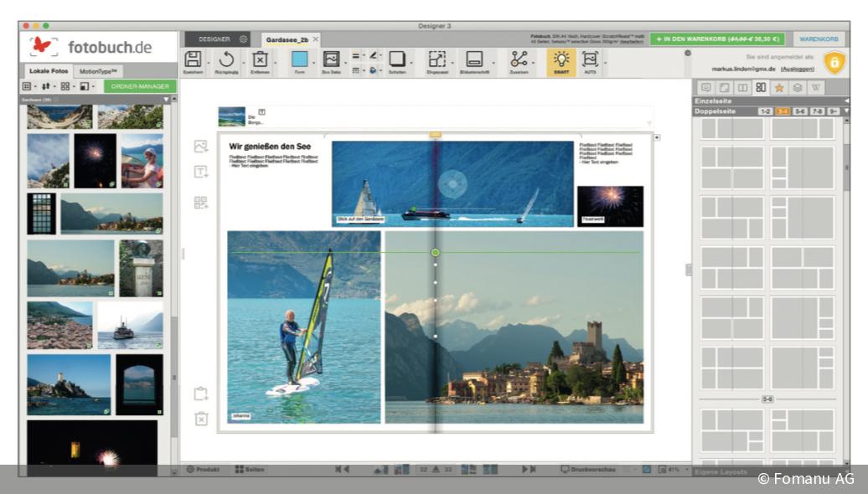Click the Zuweisen assign icon
This screenshot has height=494, width=868.
coord(519,59)
